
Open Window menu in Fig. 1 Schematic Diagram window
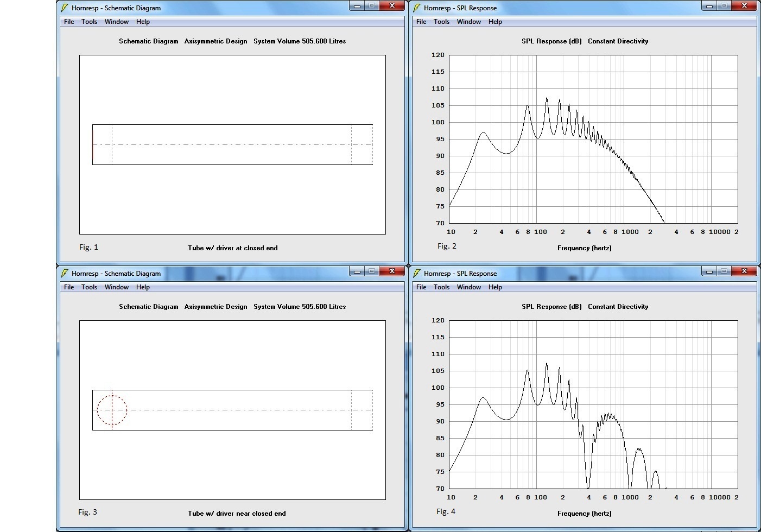click(117, 22)
